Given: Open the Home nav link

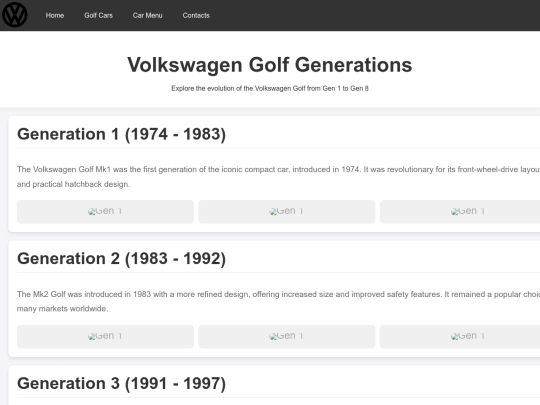Looking at the screenshot, I should tap(55, 15).
